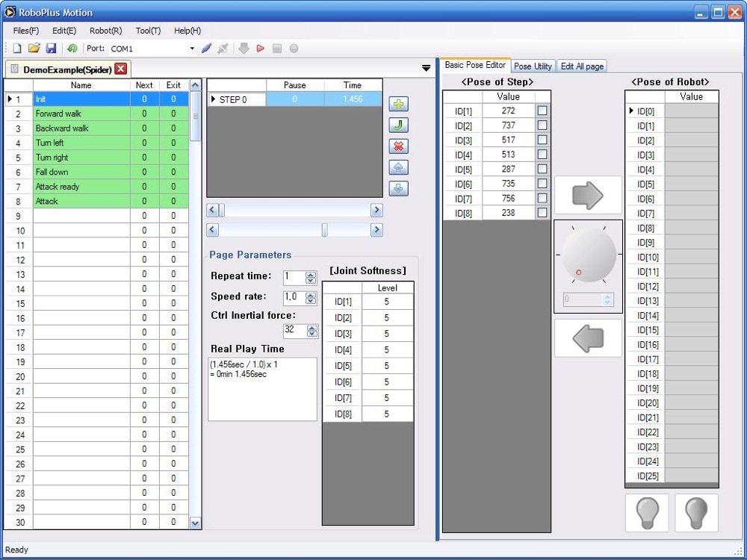
Task: Select the Basic Pose Editor tab
Action: tap(475, 65)
